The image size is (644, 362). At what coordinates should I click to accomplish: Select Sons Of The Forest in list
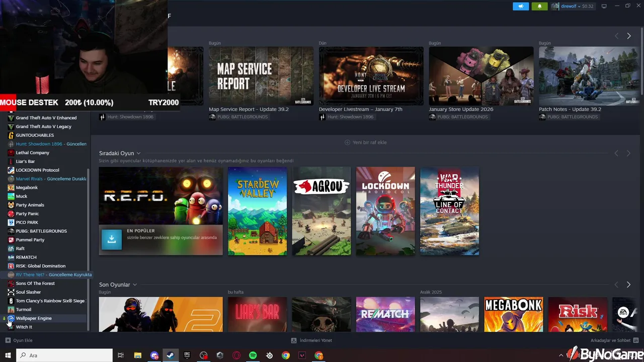click(x=35, y=284)
